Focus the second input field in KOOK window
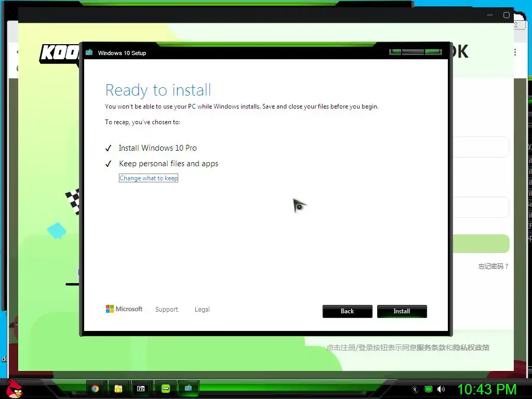The width and height of the screenshot is (532, 399). pyautogui.click(x=481, y=207)
